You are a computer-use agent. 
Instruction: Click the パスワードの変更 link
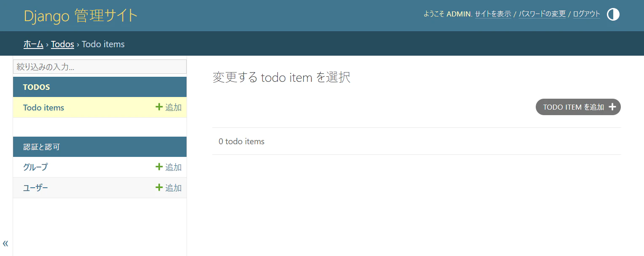pos(542,14)
